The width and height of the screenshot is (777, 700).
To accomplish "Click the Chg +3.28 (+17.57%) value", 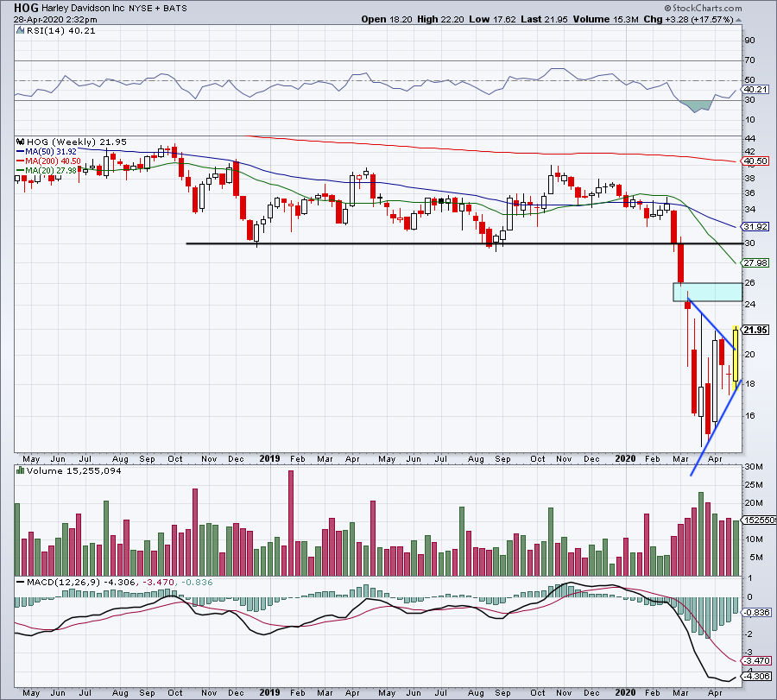I will point(688,19).
